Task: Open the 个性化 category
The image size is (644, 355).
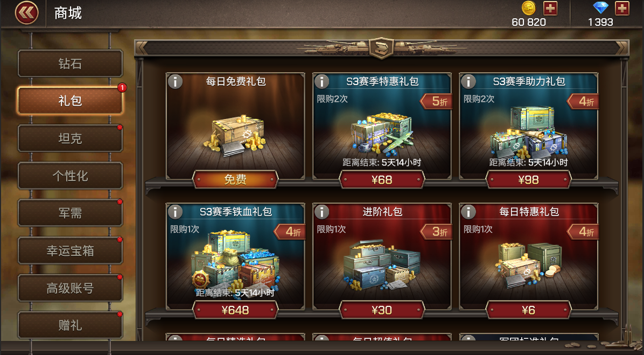Action: [x=70, y=176]
